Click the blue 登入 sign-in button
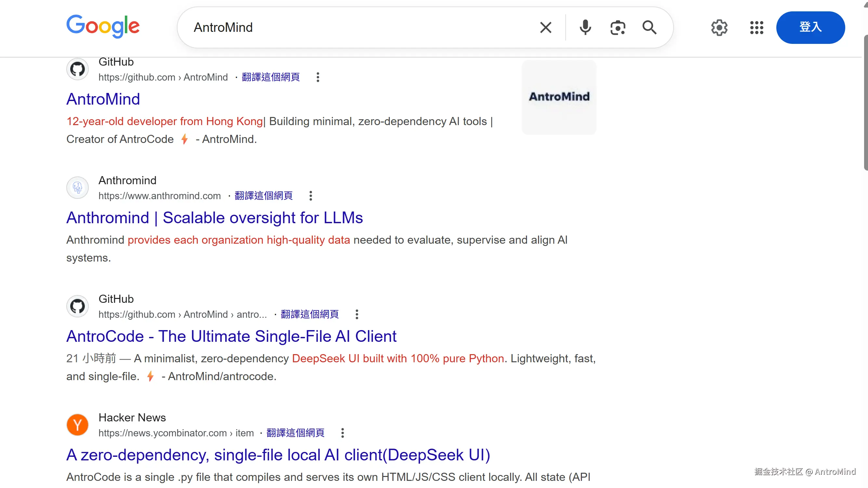Image resolution: width=868 pixels, height=488 pixels. 810,27
